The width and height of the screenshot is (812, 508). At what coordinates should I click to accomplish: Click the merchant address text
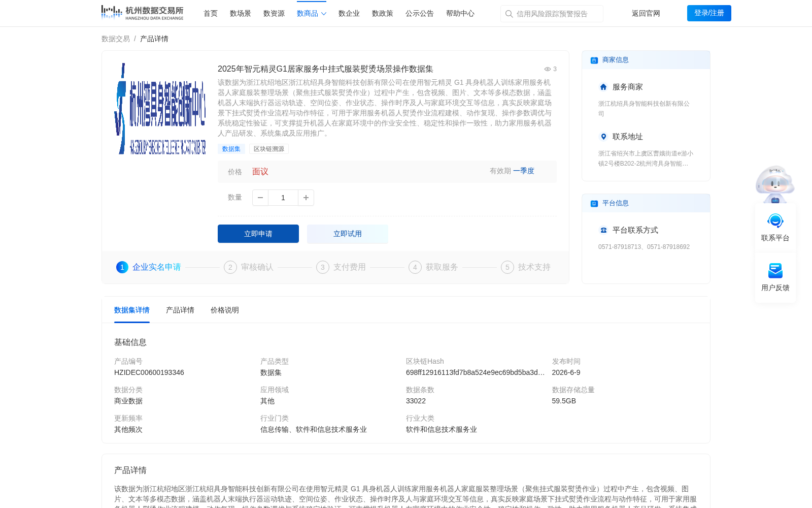646,158
